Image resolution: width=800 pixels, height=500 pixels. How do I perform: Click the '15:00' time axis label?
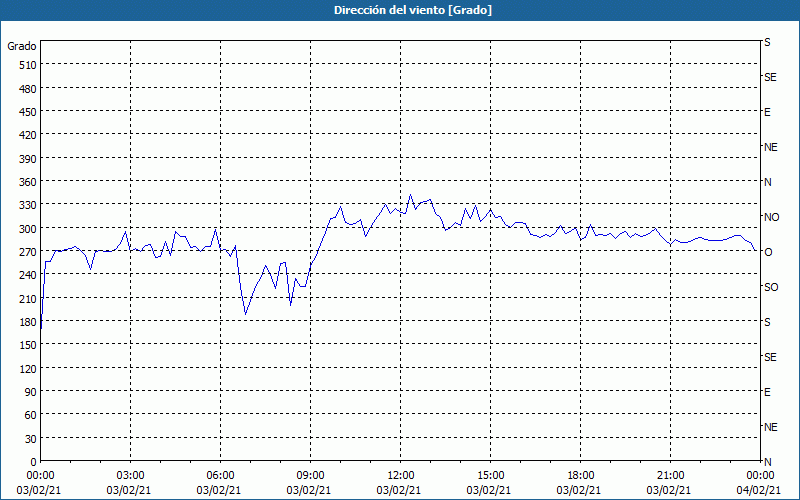(x=490, y=476)
